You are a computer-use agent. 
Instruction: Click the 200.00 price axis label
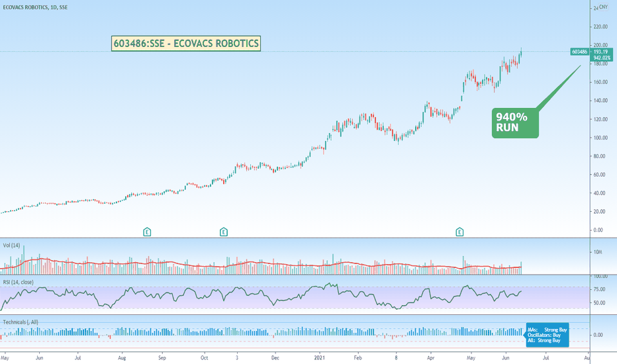(600, 45)
